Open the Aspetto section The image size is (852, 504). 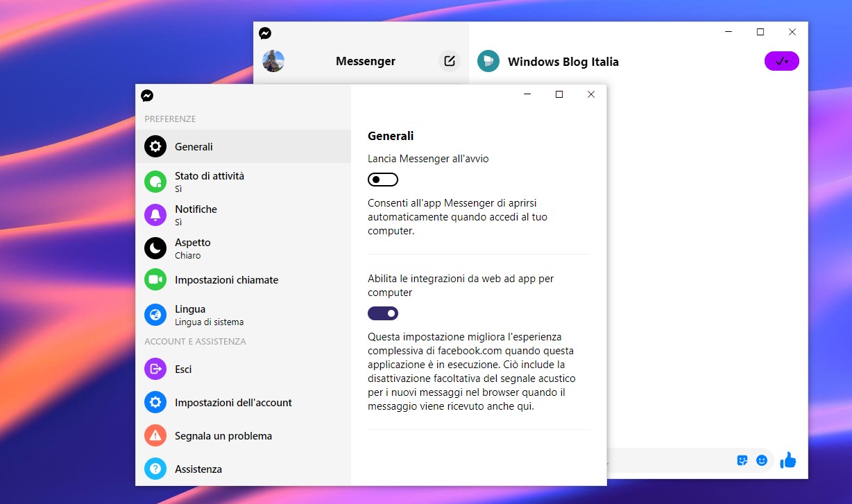(x=243, y=248)
